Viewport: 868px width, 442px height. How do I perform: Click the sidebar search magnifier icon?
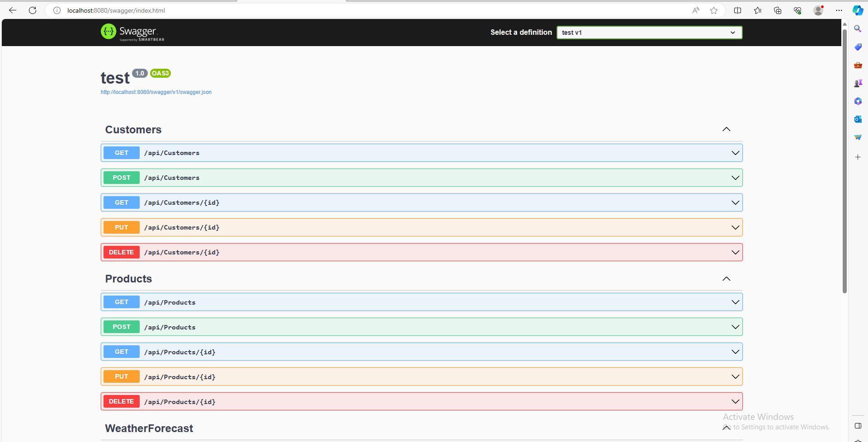858,29
